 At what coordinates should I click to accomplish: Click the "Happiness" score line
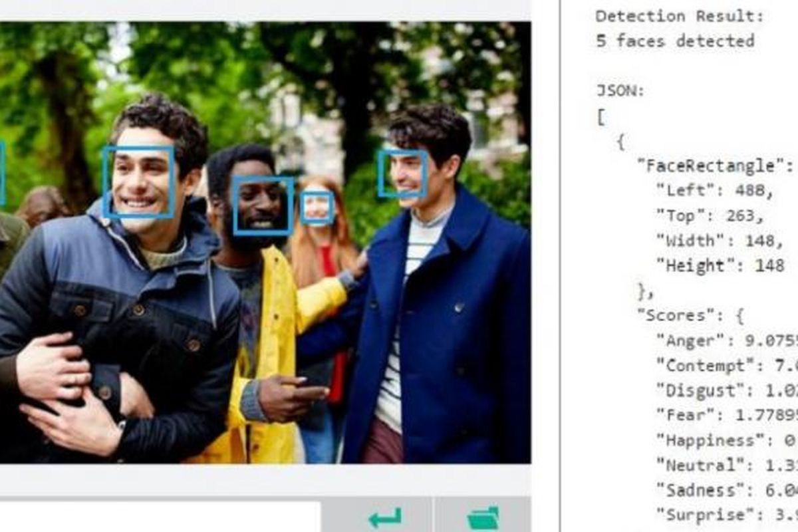pos(725,440)
